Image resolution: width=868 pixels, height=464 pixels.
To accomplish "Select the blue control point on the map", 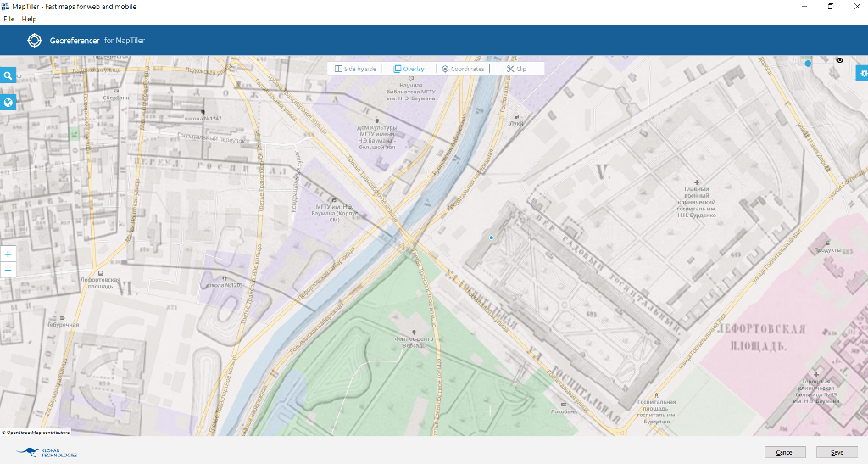I will tap(491, 238).
